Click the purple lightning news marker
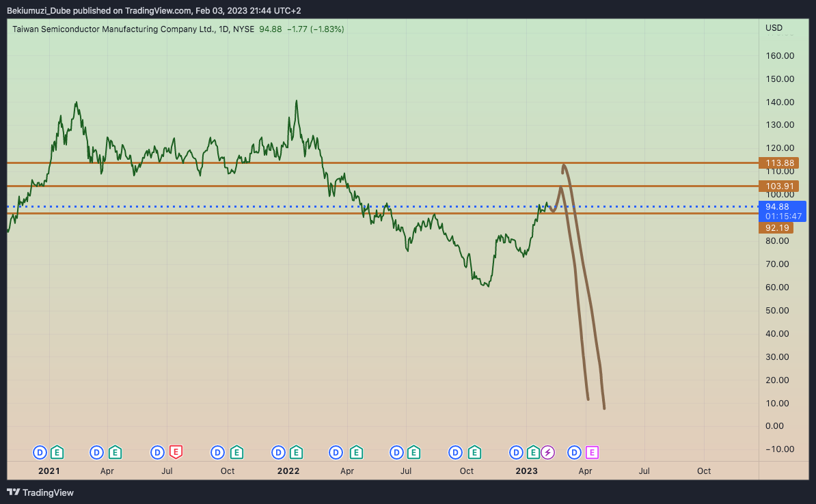The width and height of the screenshot is (816, 504). tap(547, 453)
